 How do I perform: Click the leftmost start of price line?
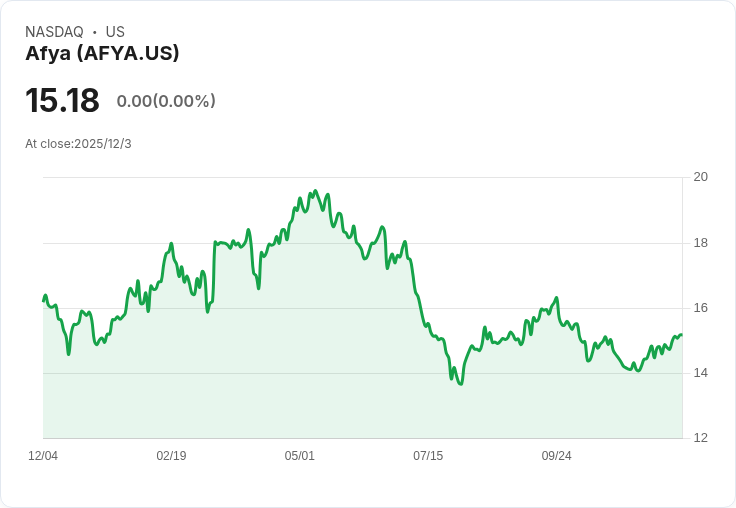click(43, 300)
